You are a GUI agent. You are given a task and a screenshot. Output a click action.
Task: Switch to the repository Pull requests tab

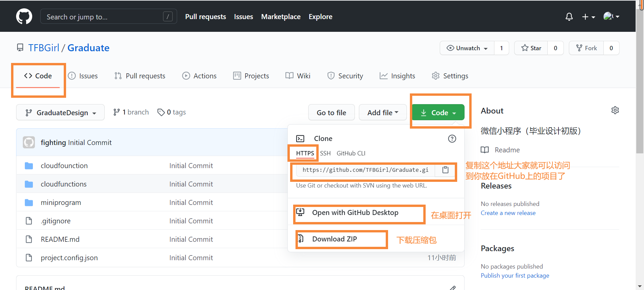pyautogui.click(x=140, y=76)
